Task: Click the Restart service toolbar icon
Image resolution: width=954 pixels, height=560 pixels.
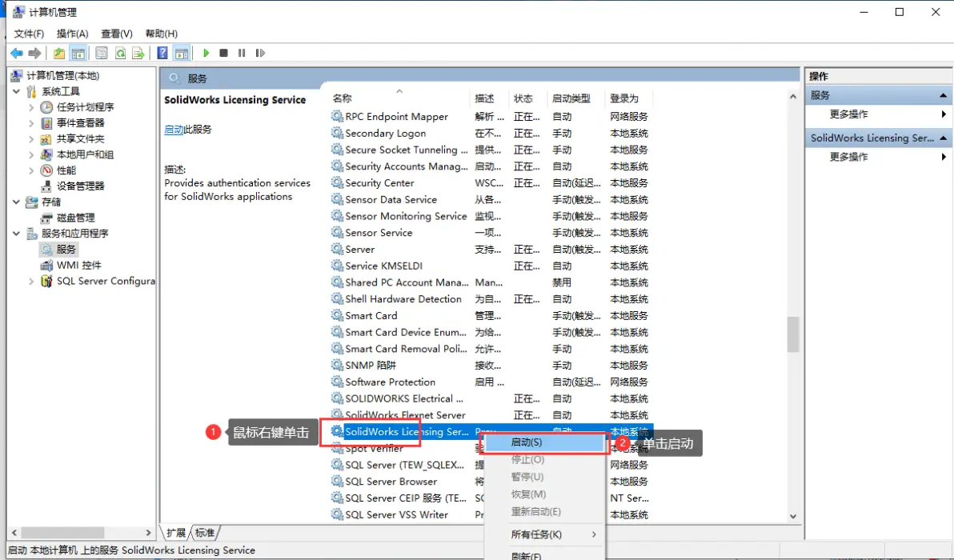Action: click(260, 54)
